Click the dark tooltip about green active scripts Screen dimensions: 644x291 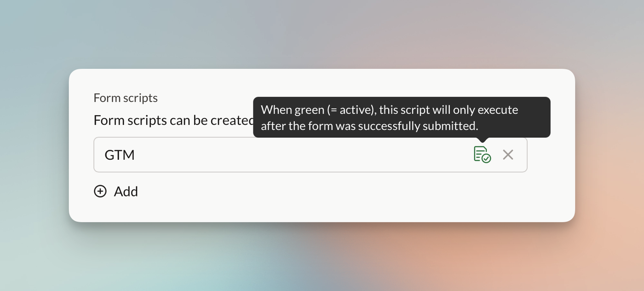pos(402,117)
